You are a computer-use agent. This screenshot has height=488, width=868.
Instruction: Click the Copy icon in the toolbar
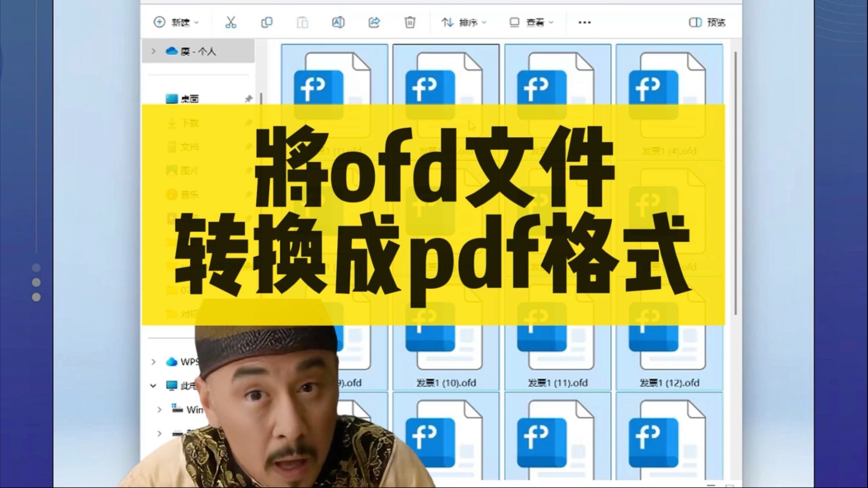pyautogui.click(x=267, y=22)
